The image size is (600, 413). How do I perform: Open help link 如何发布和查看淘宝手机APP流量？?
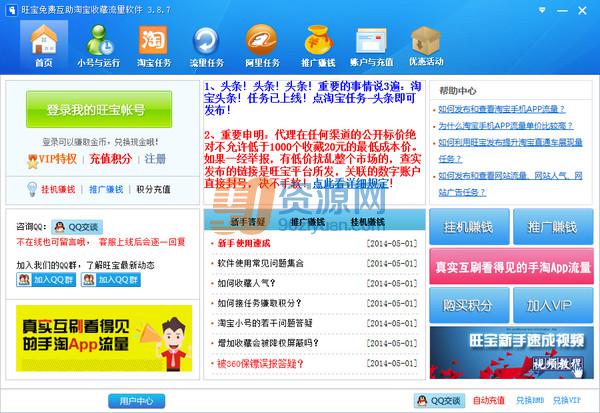[501, 109]
